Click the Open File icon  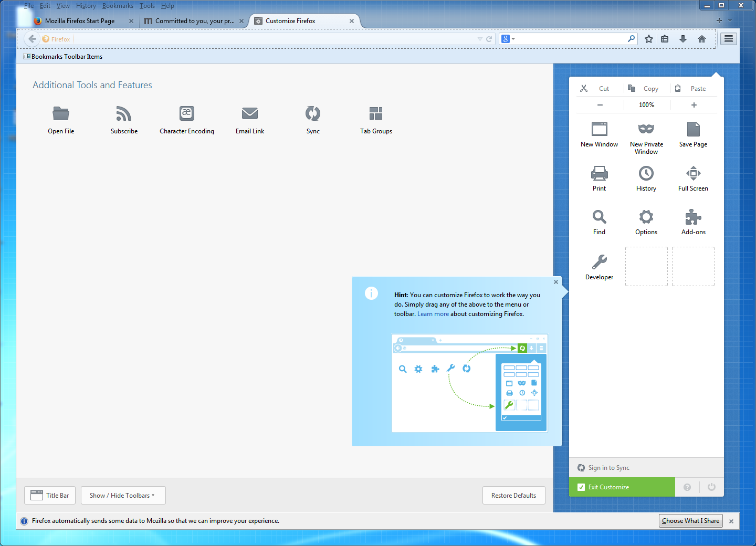click(61, 113)
